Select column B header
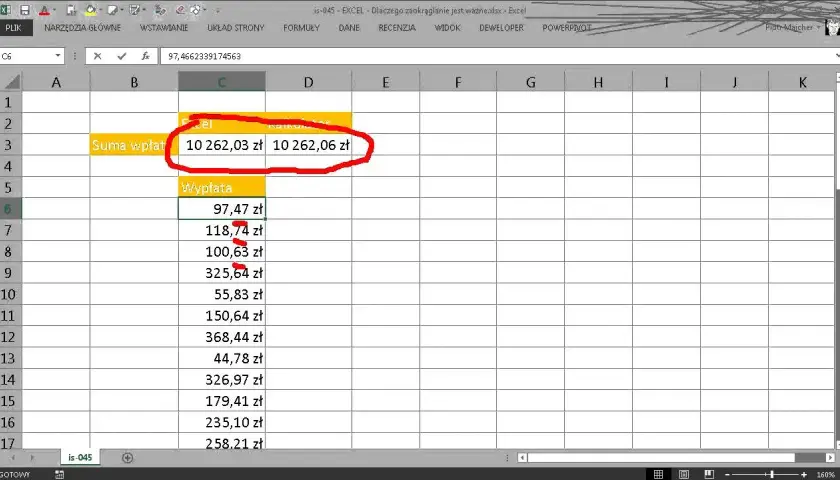Image resolution: width=840 pixels, height=480 pixels. pyautogui.click(x=134, y=82)
